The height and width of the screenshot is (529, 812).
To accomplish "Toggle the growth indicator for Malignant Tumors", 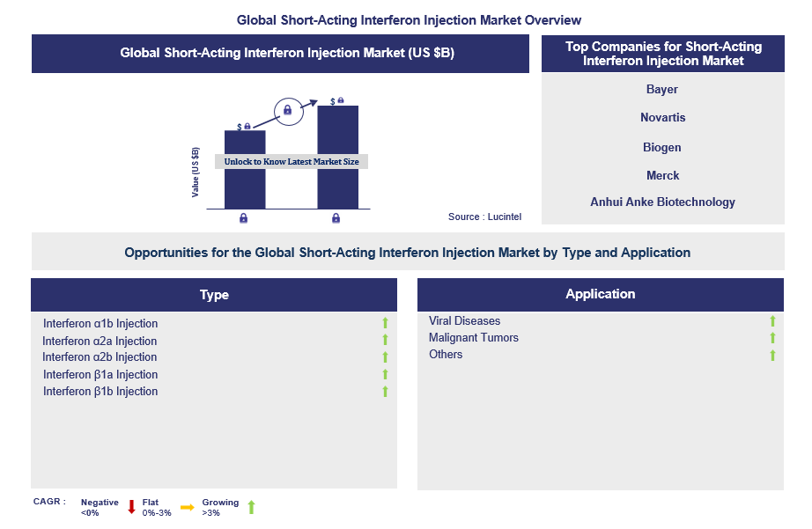I will click(771, 337).
